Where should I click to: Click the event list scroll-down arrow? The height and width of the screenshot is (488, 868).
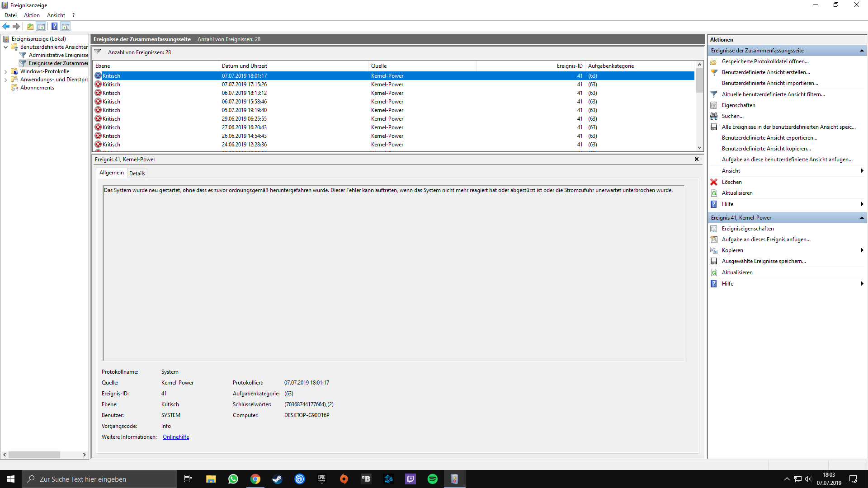coord(699,148)
